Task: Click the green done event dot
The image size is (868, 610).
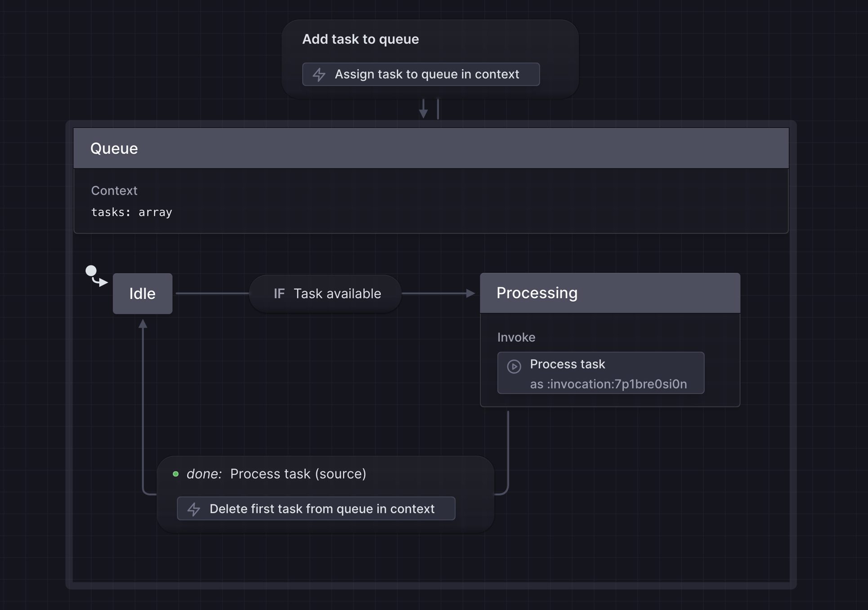Action: (176, 474)
